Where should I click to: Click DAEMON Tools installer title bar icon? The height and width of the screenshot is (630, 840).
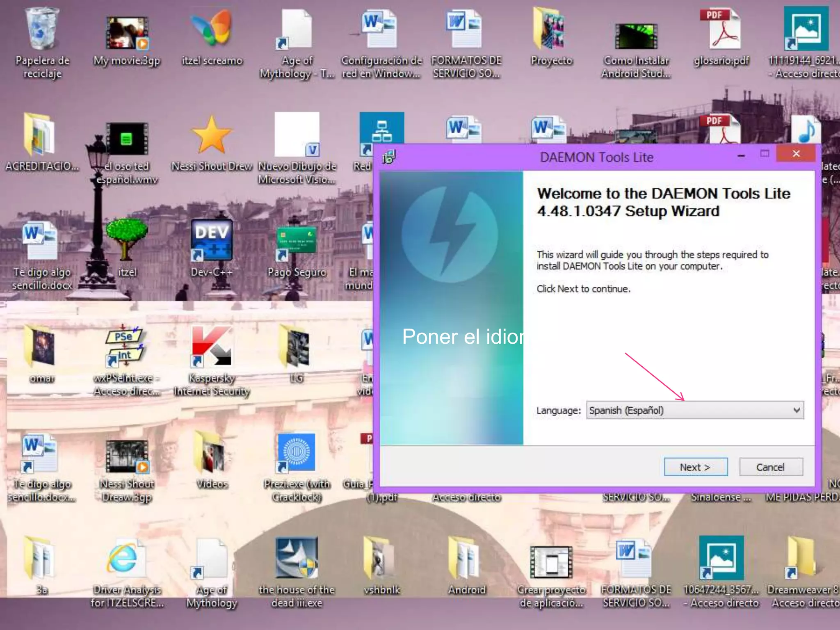point(389,157)
